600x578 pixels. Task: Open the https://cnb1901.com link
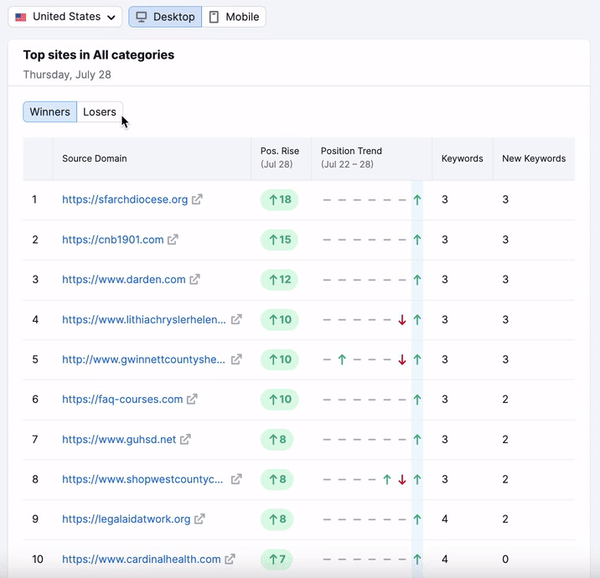[113, 239]
